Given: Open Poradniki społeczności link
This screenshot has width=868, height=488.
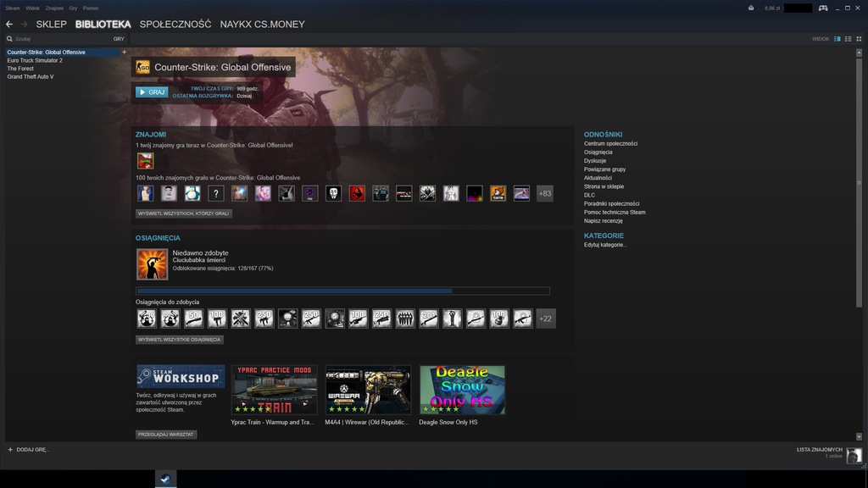Looking at the screenshot, I should pyautogui.click(x=612, y=203).
